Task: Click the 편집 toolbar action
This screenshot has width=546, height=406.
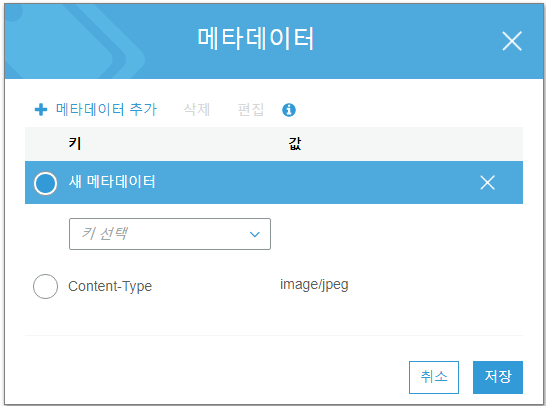Action: point(251,109)
